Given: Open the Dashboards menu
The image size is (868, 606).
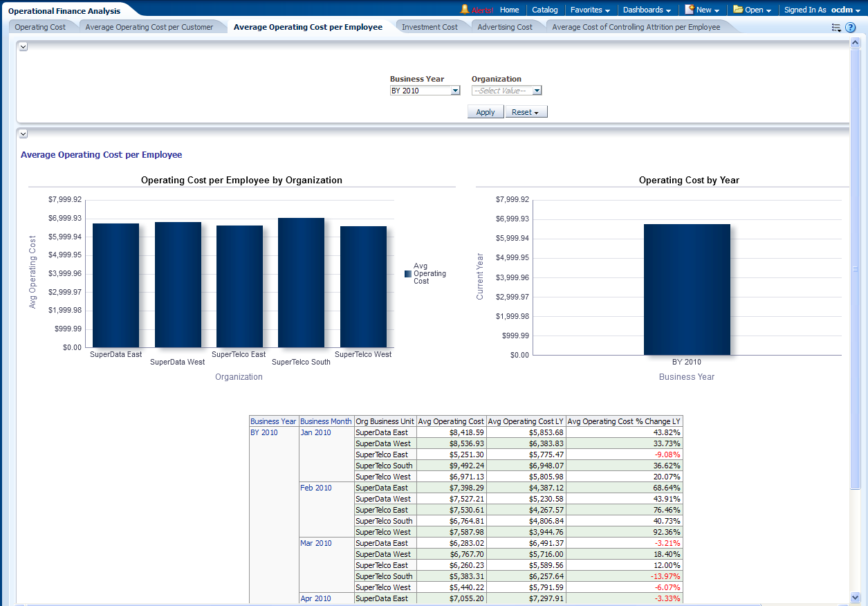Looking at the screenshot, I should pyautogui.click(x=647, y=10).
